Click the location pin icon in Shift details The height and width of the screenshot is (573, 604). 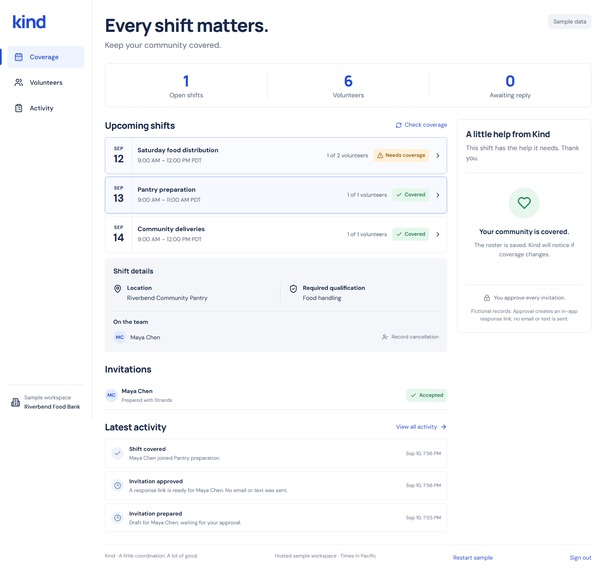pyautogui.click(x=117, y=289)
